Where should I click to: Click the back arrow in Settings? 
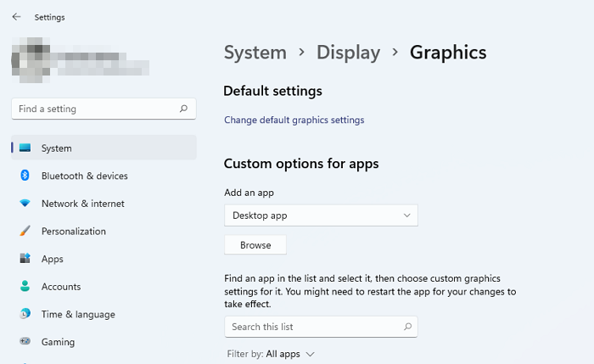point(17,17)
